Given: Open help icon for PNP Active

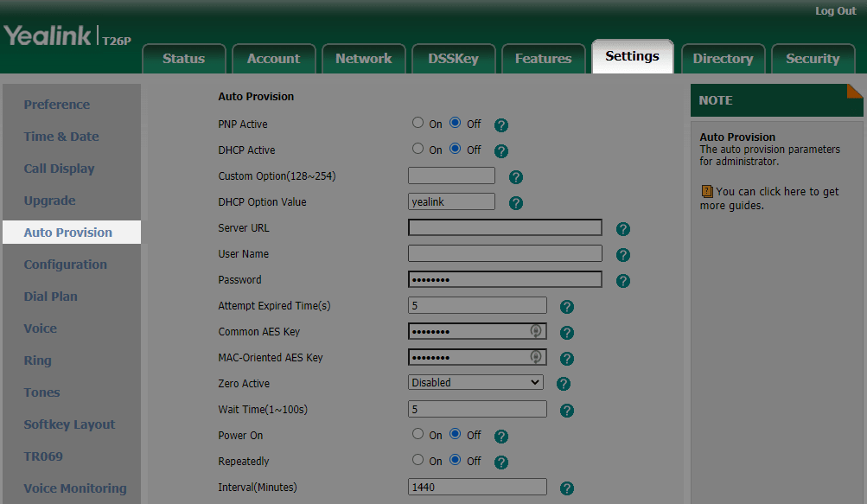Looking at the screenshot, I should pyautogui.click(x=501, y=125).
